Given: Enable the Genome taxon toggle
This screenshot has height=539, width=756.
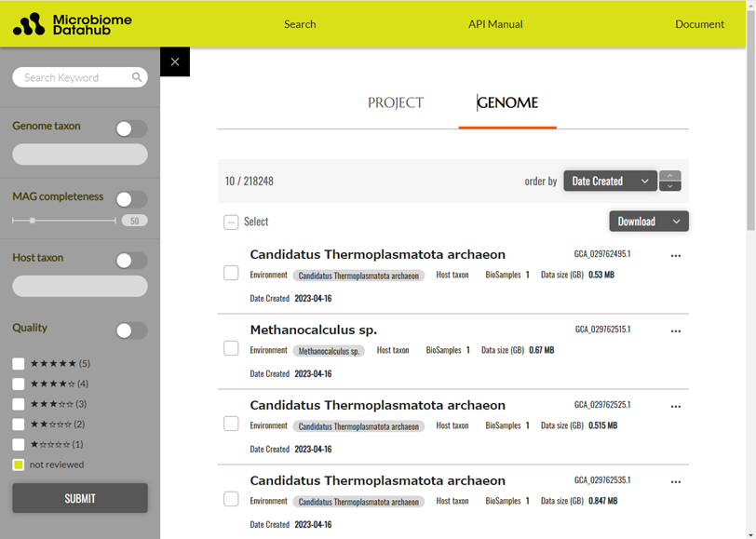Looking at the screenshot, I should 130,128.
